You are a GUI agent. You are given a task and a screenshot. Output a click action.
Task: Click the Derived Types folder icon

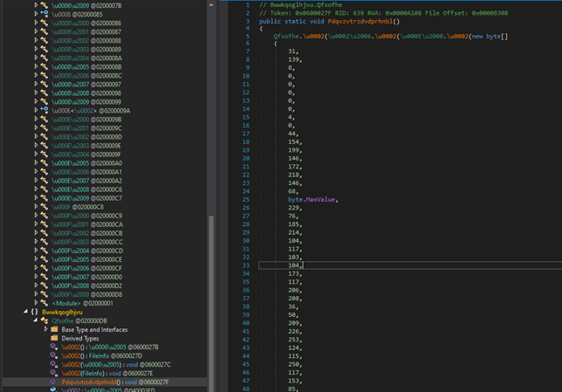[56, 339]
